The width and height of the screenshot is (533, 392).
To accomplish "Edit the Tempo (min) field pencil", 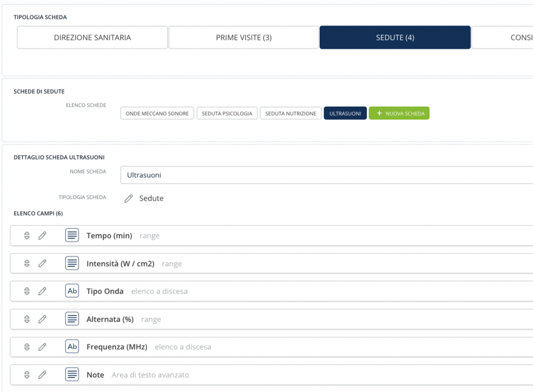I will [x=42, y=236].
